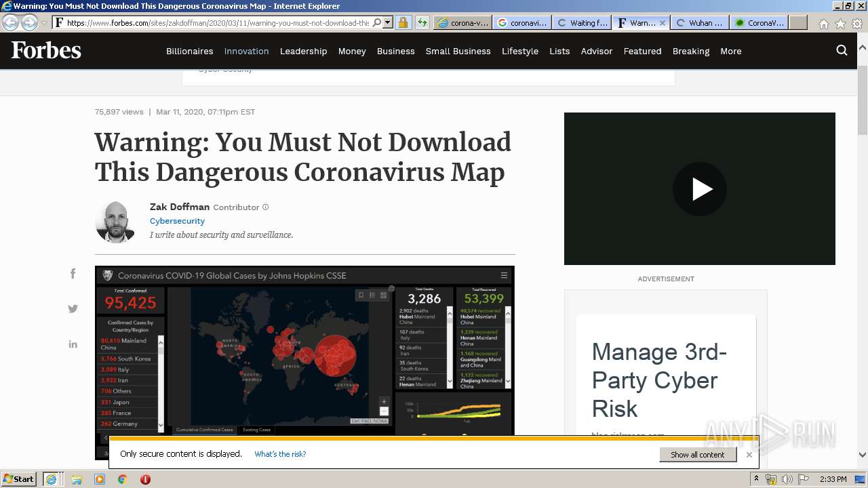Expand the More navigation menu
This screenshot has width=868, height=488.
click(x=730, y=51)
